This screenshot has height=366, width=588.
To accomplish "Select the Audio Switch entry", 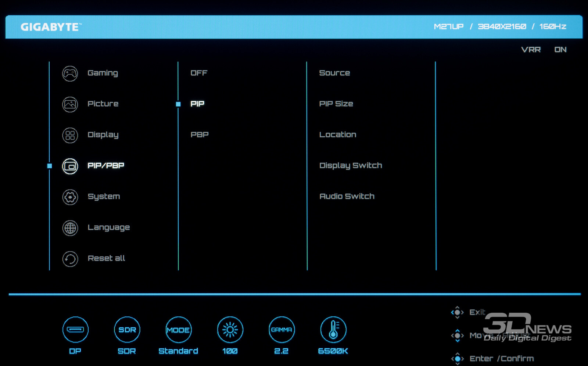I will click(x=347, y=197).
